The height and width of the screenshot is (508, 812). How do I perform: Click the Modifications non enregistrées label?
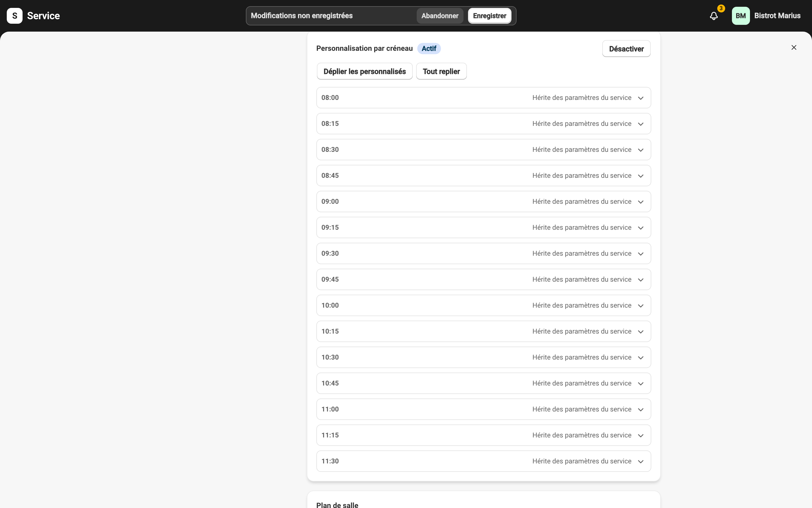tap(301, 16)
